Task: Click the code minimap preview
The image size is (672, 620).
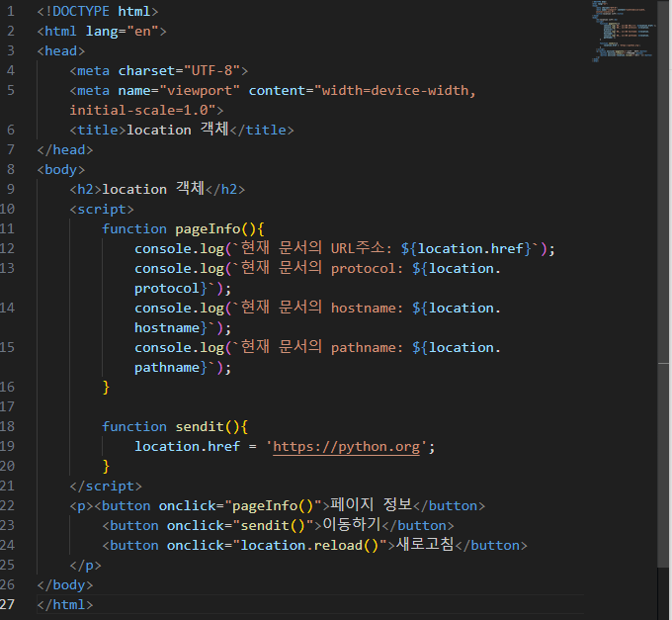Action: pos(624,31)
